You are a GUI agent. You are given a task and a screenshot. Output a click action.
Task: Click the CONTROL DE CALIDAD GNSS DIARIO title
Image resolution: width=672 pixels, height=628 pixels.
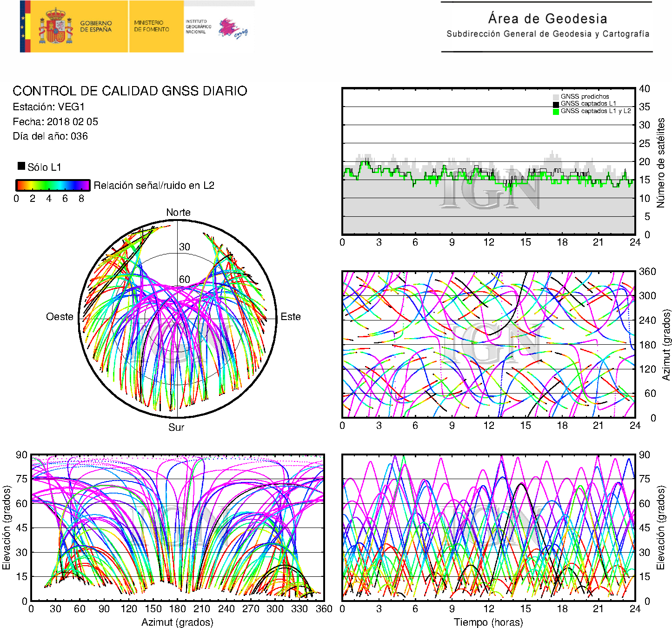tap(130, 91)
